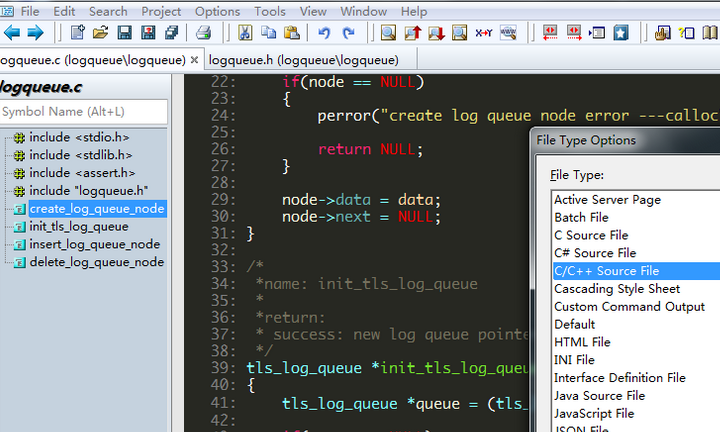Jump to delete_log_queue_node symbol
Viewport: 720px width, 432px height.
(x=96, y=263)
